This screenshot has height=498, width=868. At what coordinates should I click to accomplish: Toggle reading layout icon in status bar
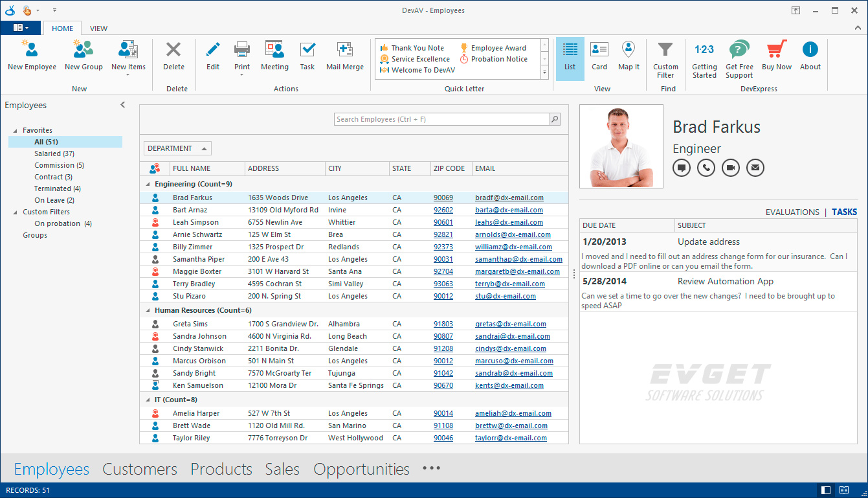(x=843, y=490)
